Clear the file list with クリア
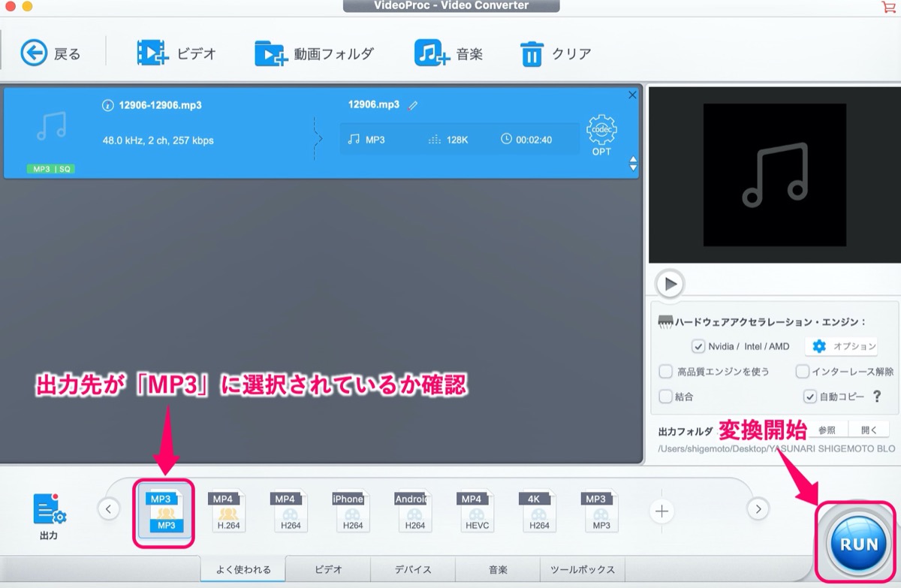The width and height of the screenshot is (901, 588). [x=556, y=53]
